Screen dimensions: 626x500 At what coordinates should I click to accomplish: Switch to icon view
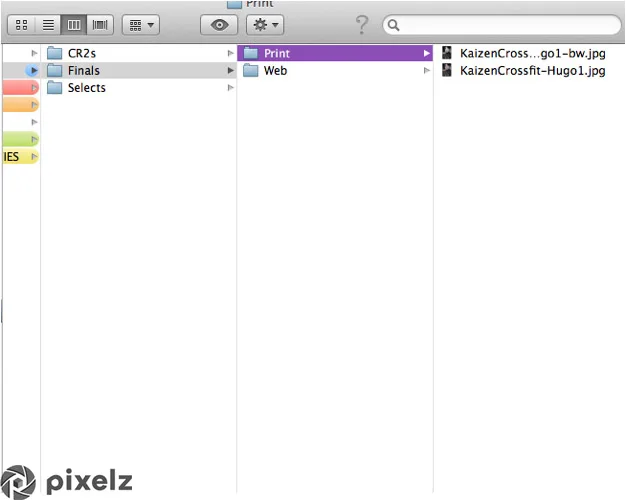[22, 25]
